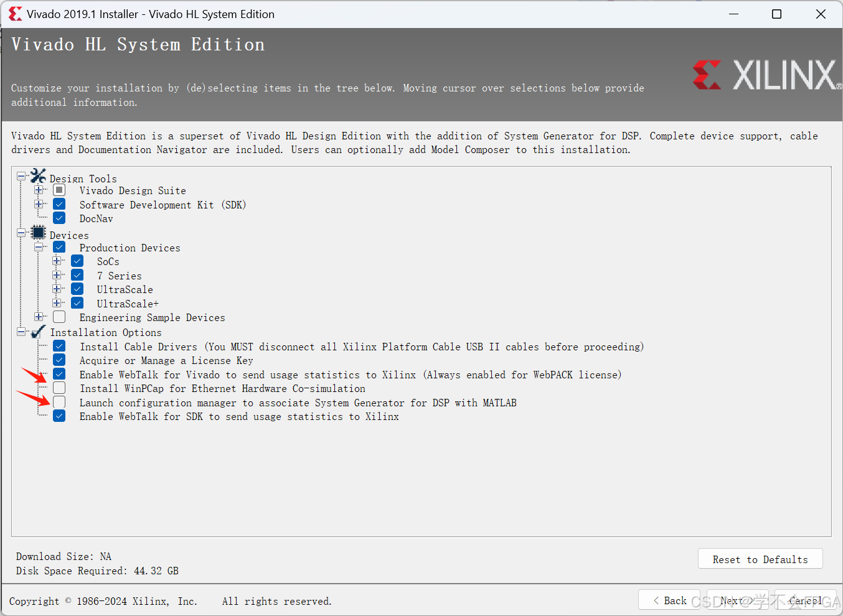Disable WebTalk for SDK checkbox
The width and height of the screenshot is (843, 616).
59,416
